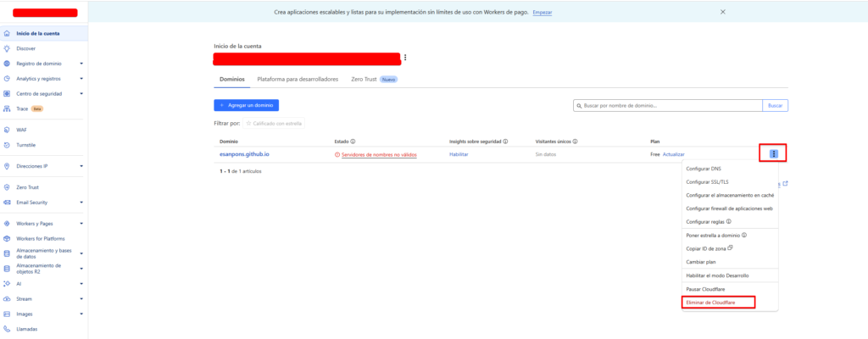Open the domain row three-dot actions menu
This screenshot has height=339, width=868.
774,154
